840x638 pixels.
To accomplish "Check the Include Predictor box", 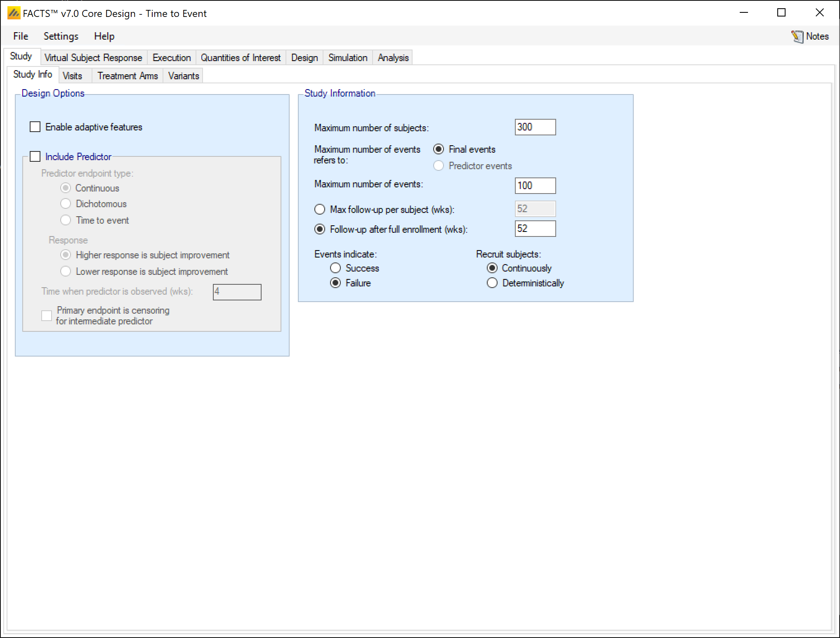I will (x=35, y=156).
